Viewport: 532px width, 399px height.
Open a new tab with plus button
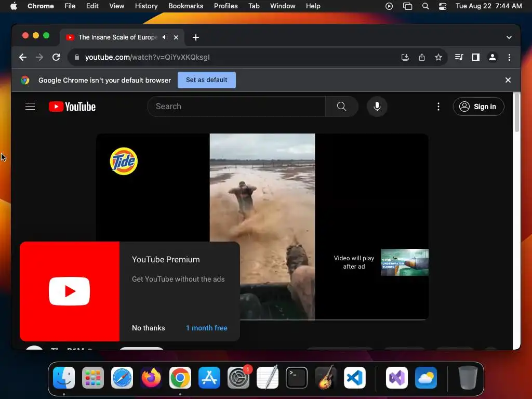pyautogui.click(x=196, y=37)
